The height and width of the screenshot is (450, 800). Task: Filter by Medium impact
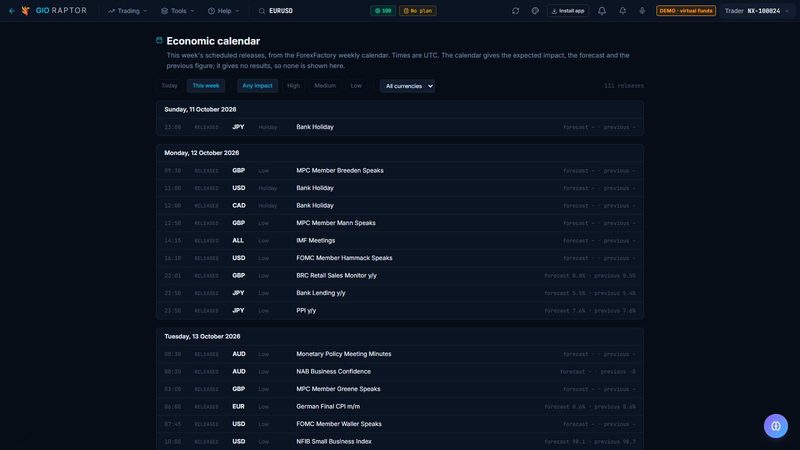[325, 86]
